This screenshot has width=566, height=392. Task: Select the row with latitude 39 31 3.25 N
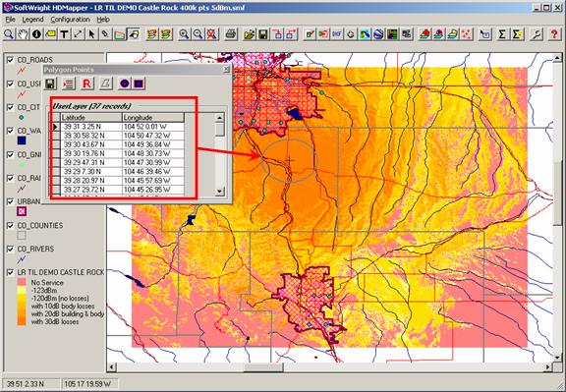(x=117, y=127)
